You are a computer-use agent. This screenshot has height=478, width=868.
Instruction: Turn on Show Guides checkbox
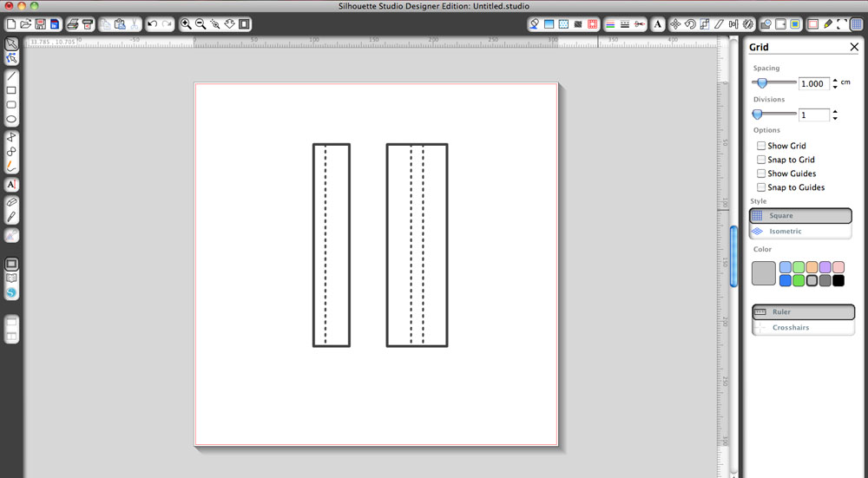(x=761, y=174)
